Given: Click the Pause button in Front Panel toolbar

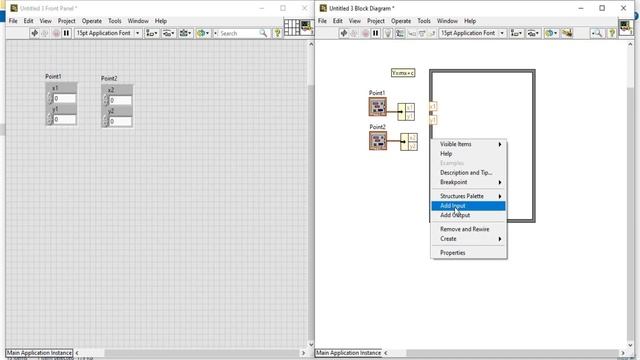Looking at the screenshot, I should pos(66,33).
